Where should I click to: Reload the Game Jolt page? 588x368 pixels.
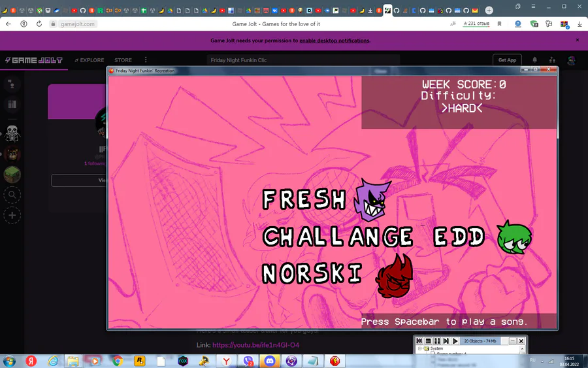click(x=39, y=24)
